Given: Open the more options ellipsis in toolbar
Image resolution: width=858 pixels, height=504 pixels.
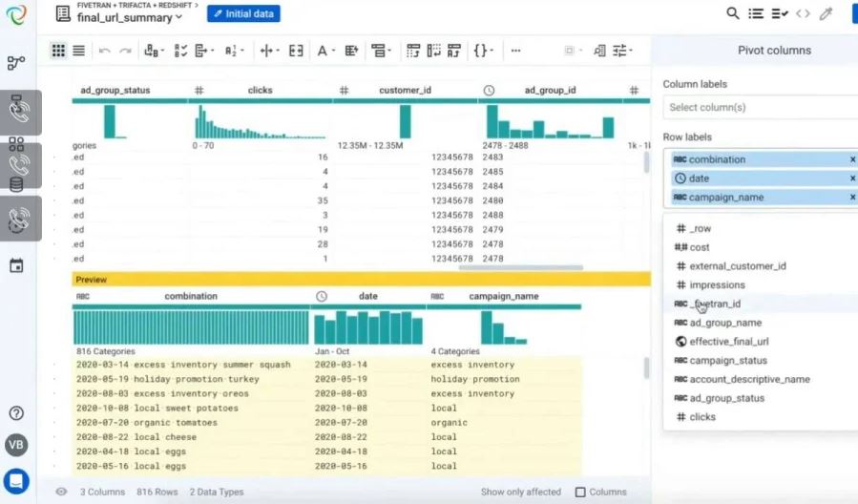Looking at the screenshot, I should click(515, 51).
